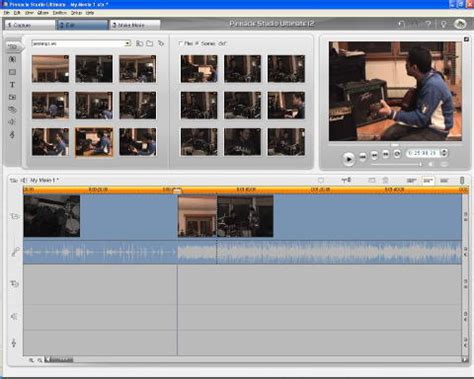Open the Help question mark icon
This screenshot has height=379, width=474.
(x=429, y=24)
